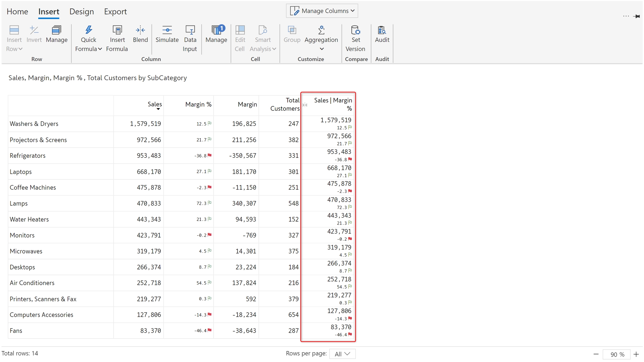Click zoom in plus button
The height and width of the screenshot is (362, 644).
click(636, 354)
